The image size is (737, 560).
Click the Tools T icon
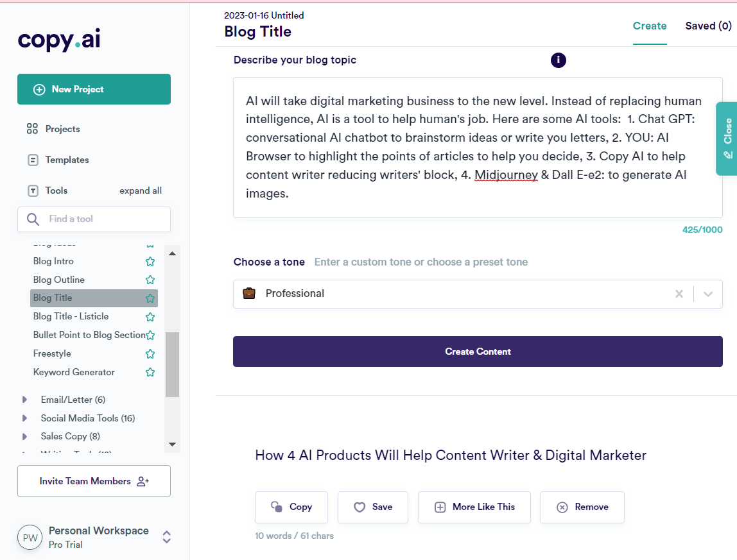coord(33,191)
